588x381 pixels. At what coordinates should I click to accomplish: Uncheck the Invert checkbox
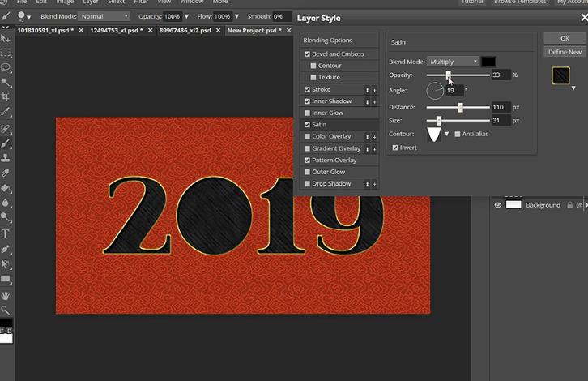(395, 148)
